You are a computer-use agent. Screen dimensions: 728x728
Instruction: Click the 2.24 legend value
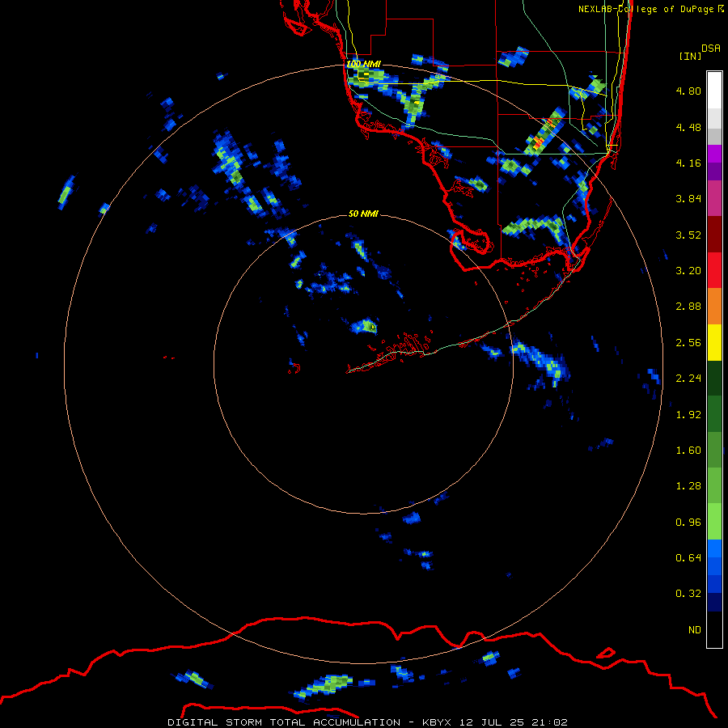click(688, 379)
